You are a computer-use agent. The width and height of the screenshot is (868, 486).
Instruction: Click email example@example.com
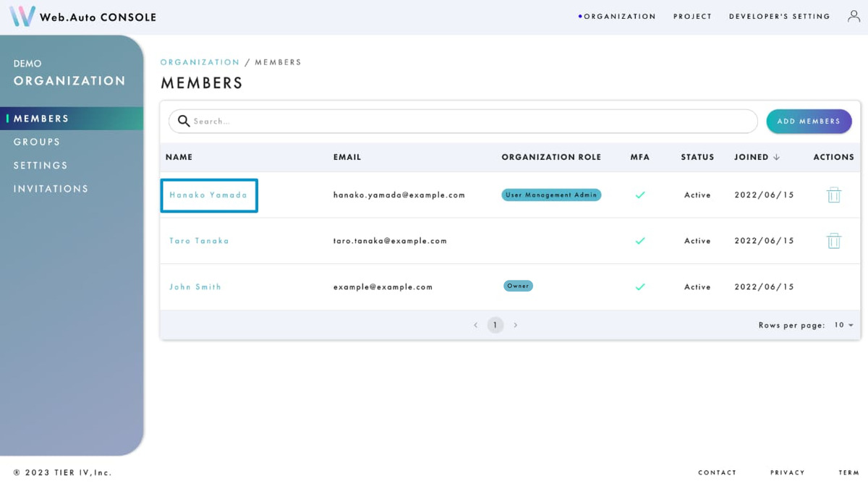tap(383, 287)
